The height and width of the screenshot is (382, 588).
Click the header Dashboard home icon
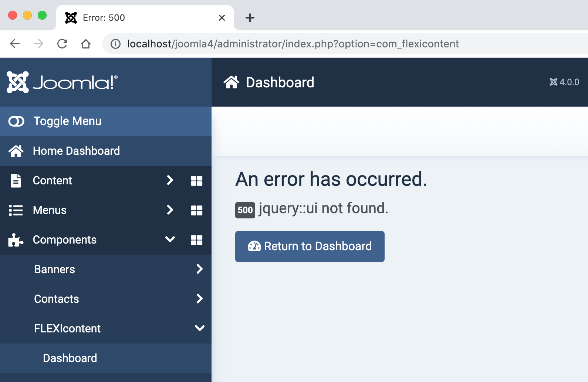[x=232, y=82]
